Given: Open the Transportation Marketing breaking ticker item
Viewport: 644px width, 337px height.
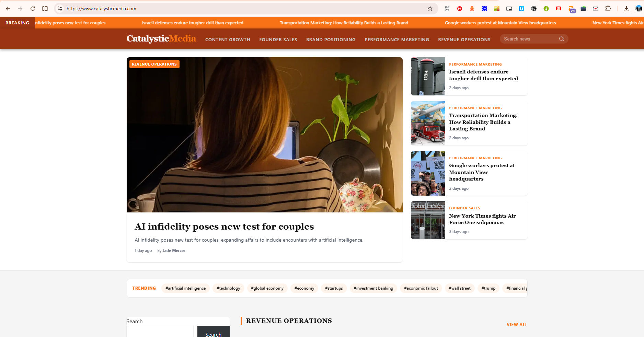Looking at the screenshot, I should [344, 23].
